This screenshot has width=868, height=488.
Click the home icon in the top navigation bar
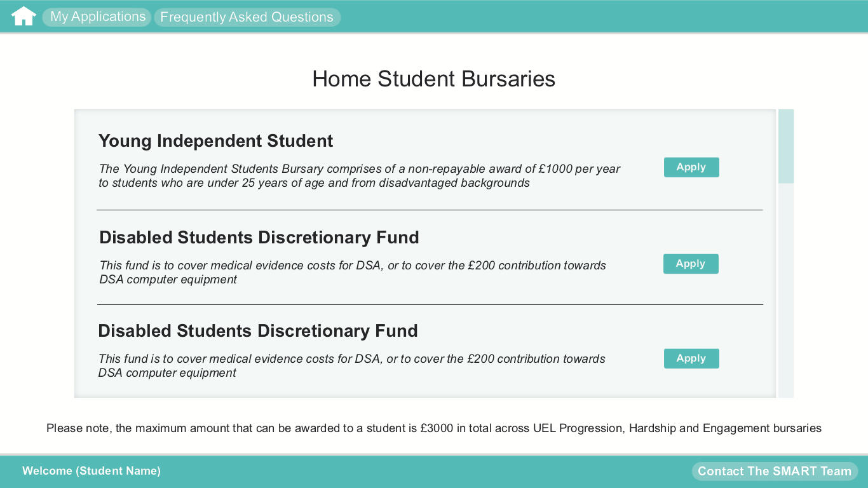(24, 17)
